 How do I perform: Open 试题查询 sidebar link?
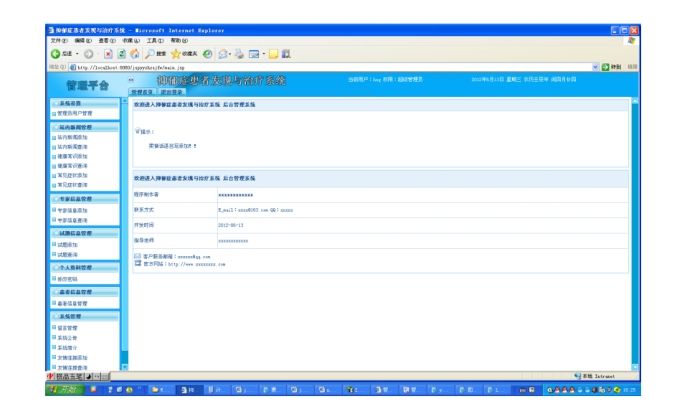pyautogui.click(x=68, y=255)
